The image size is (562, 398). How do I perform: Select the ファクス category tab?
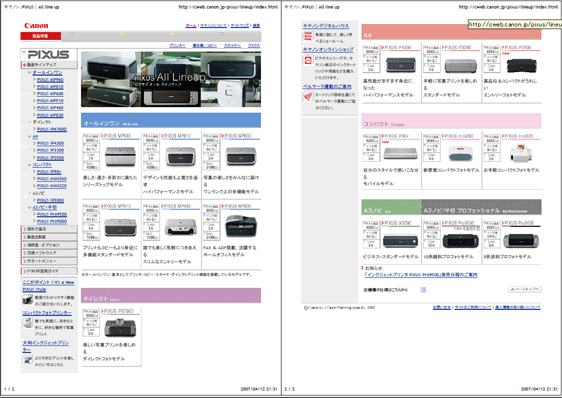tap(254, 46)
